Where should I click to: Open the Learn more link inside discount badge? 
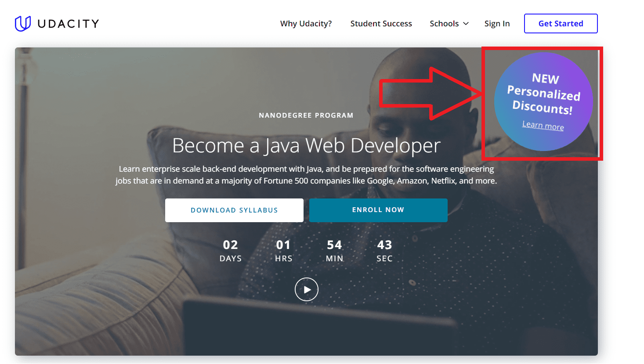pos(543,126)
